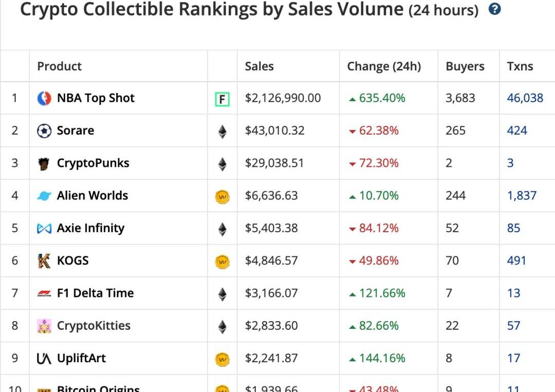Click the Ethereum icon in the CryptoPunks row
Image resolution: width=555 pixels, height=392 pixels.
[222, 164]
